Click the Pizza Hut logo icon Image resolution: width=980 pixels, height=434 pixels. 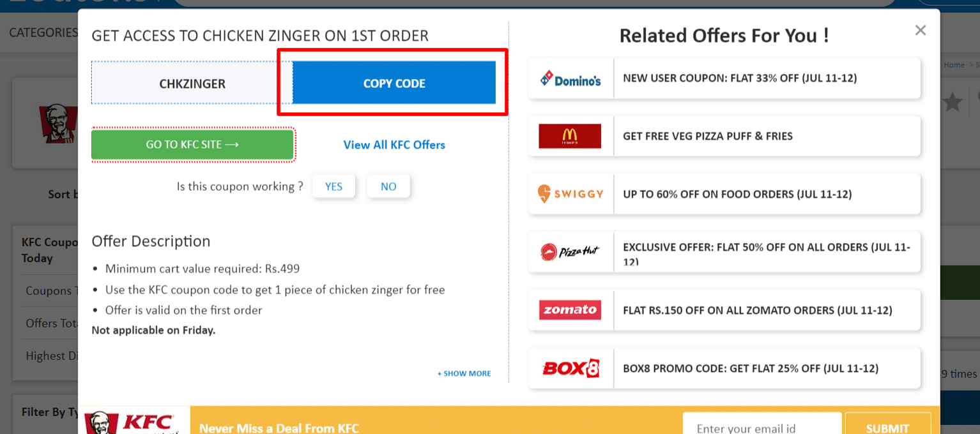[x=570, y=252]
